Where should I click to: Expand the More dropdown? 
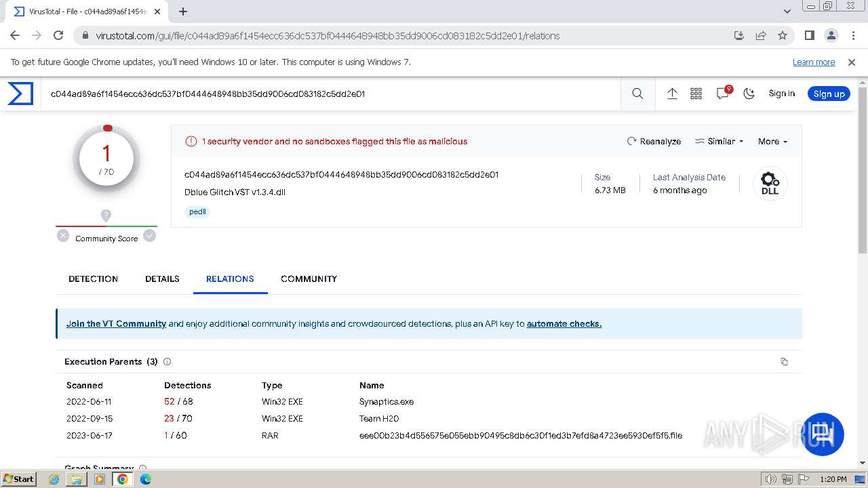(x=772, y=141)
